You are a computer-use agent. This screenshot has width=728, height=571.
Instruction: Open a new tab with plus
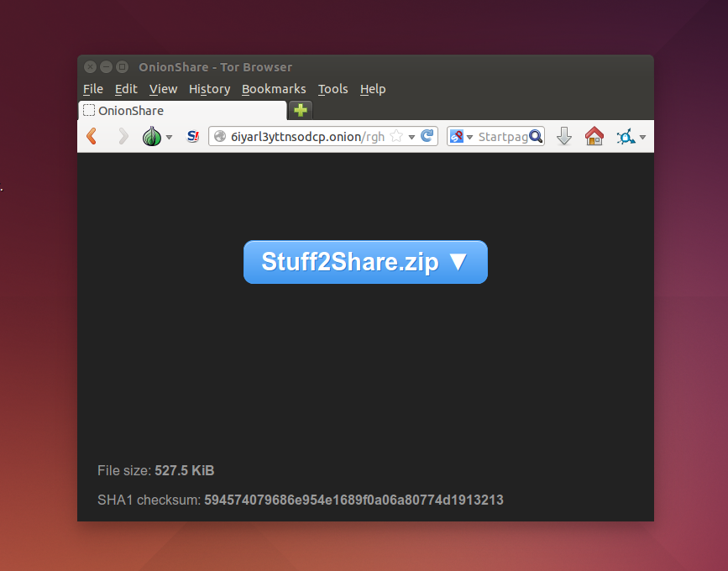tap(301, 110)
